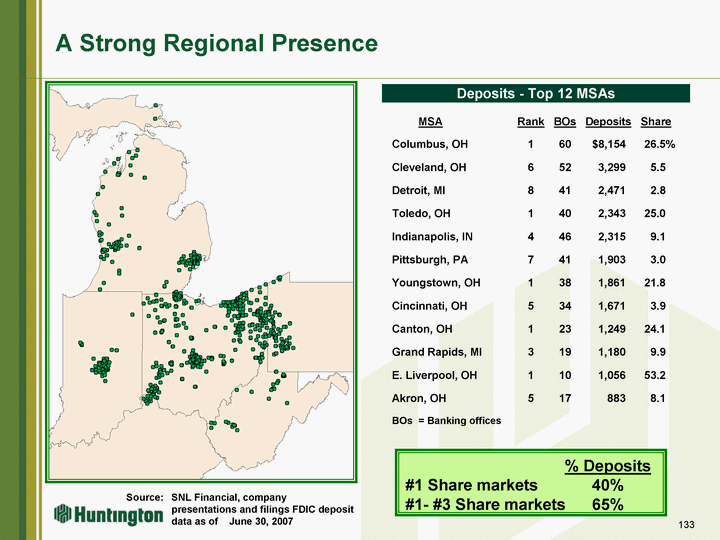Image resolution: width=720 pixels, height=540 pixels.
Task: Click the Rank column header
Action: [x=530, y=122]
